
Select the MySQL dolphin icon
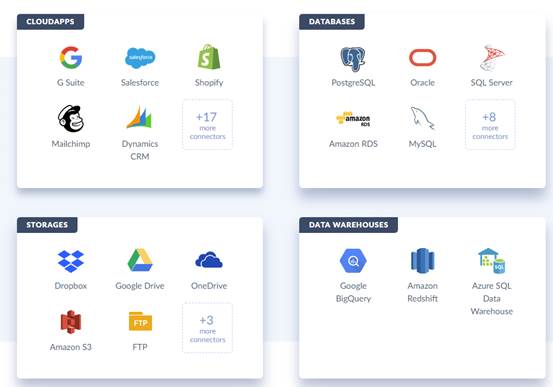point(423,119)
